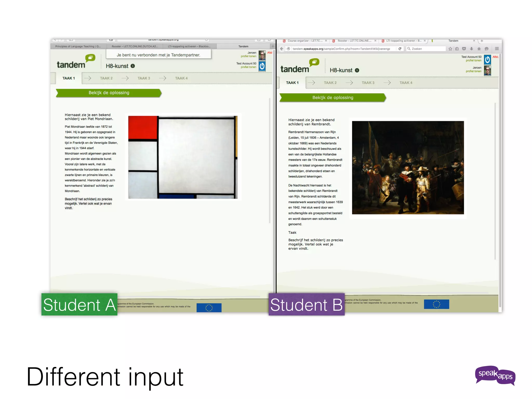Select TAAK 4 tab in Student A window
The height and width of the screenshot is (399, 532).
[181, 78]
